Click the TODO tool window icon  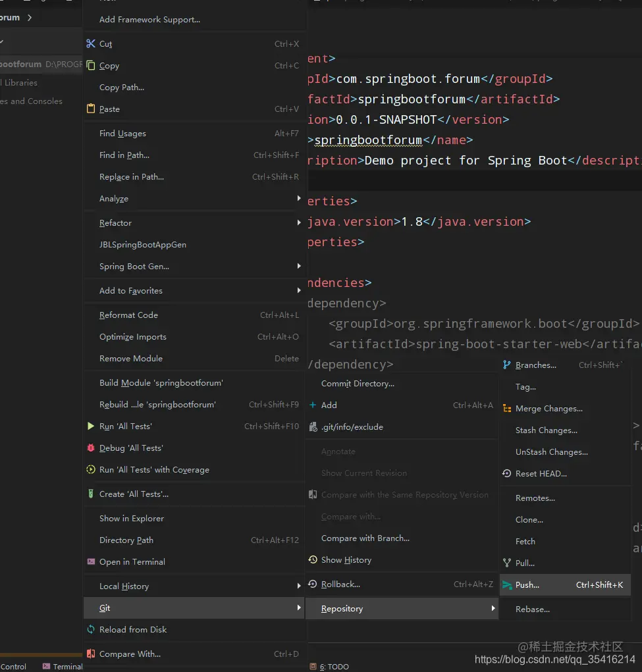pos(313,667)
